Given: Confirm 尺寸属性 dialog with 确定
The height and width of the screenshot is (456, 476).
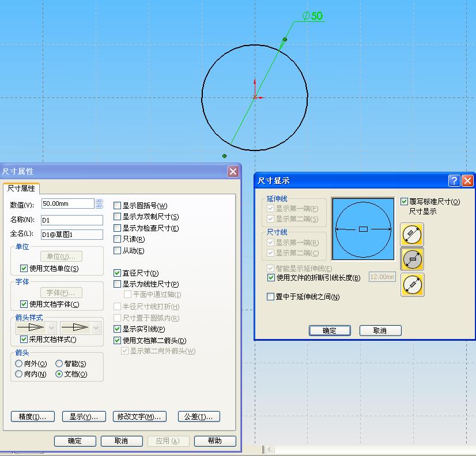Looking at the screenshot, I should click(x=75, y=441).
